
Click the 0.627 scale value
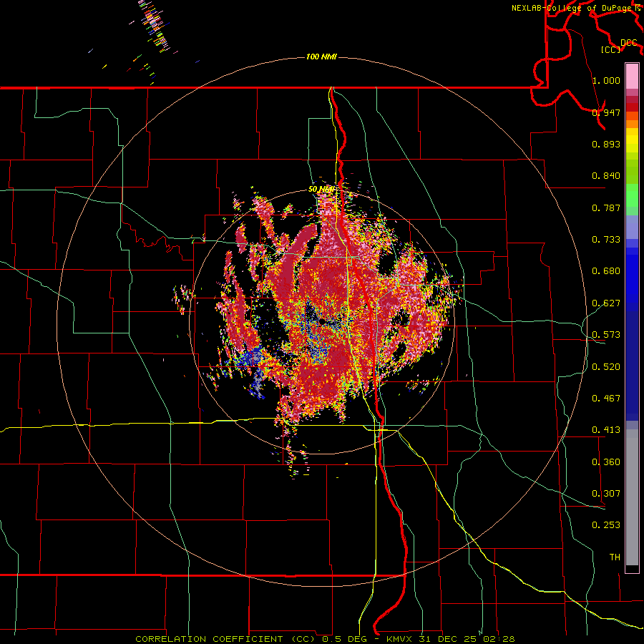[606, 303]
